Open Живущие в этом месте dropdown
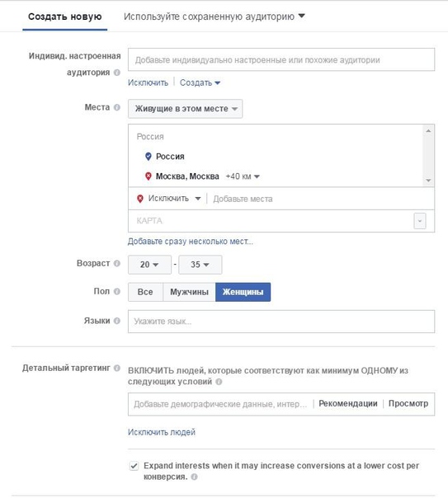This screenshot has height=498, width=448. 186,109
